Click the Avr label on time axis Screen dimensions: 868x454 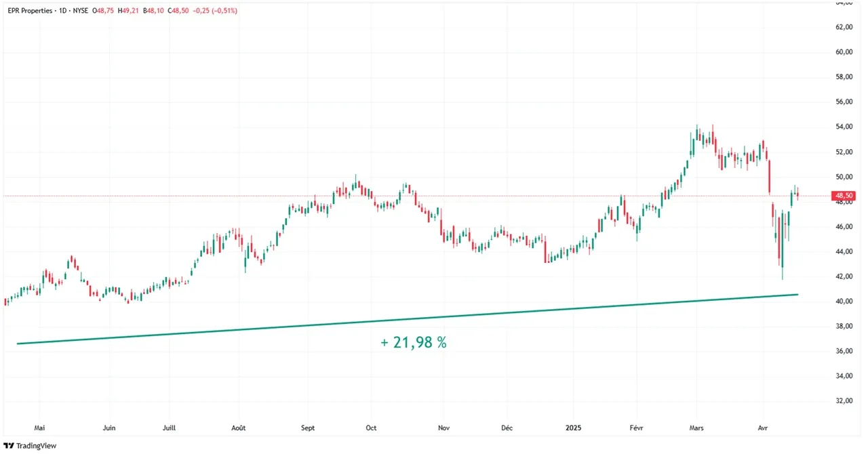point(763,428)
